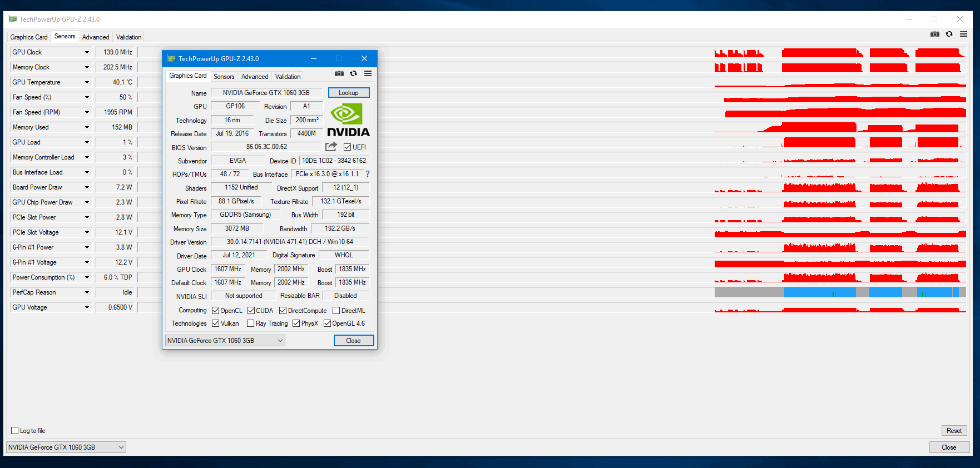Image resolution: width=980 pixels, height=468 pixels.
Task: Open the GPU Clock sensor dropdown
Action: tap(87, 52)
